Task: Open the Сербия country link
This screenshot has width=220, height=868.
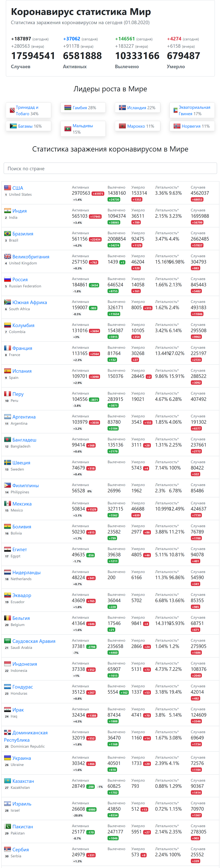Action: (x=21, y=849)
